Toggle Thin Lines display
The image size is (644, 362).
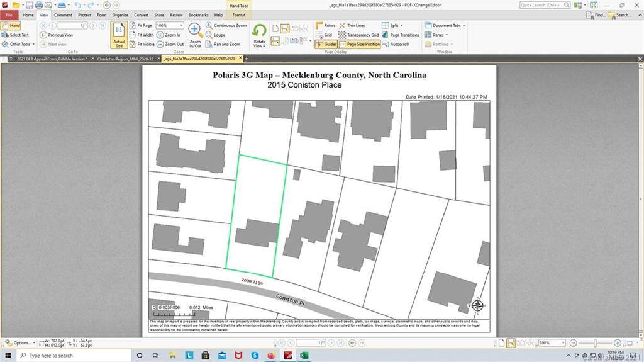[352, 26]
